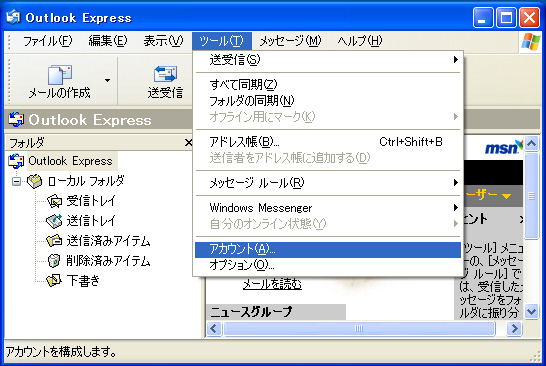Screen dimensions: 546x366
Task: Click the メールを読む link
Action: 272,284
